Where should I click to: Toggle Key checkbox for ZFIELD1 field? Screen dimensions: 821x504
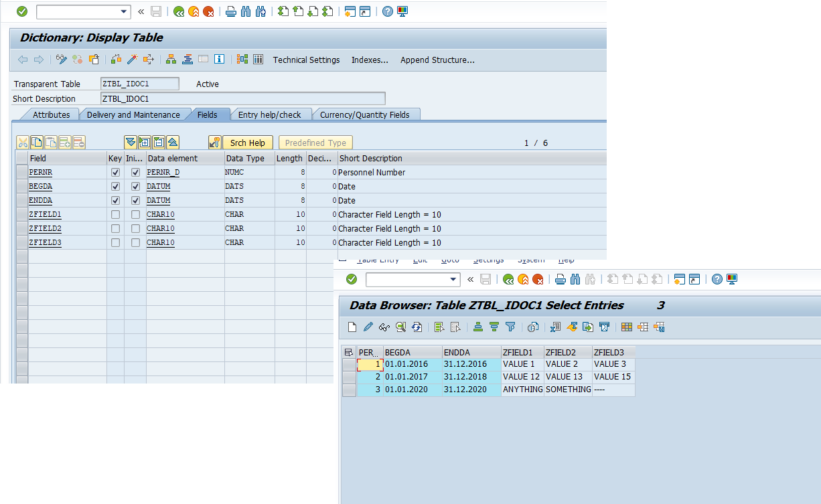click(x=115, y=215)
